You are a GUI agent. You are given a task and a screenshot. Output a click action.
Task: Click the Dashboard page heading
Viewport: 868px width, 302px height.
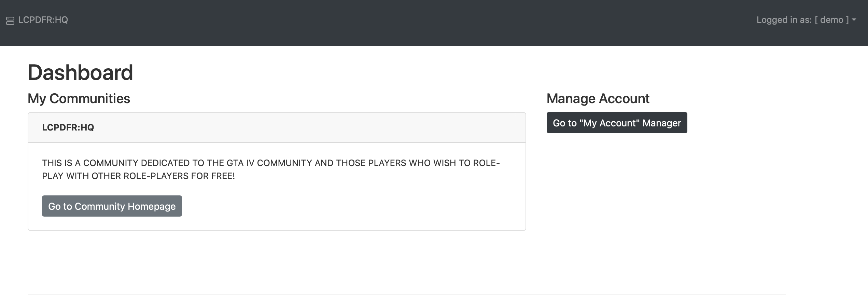tap(80, 72)
